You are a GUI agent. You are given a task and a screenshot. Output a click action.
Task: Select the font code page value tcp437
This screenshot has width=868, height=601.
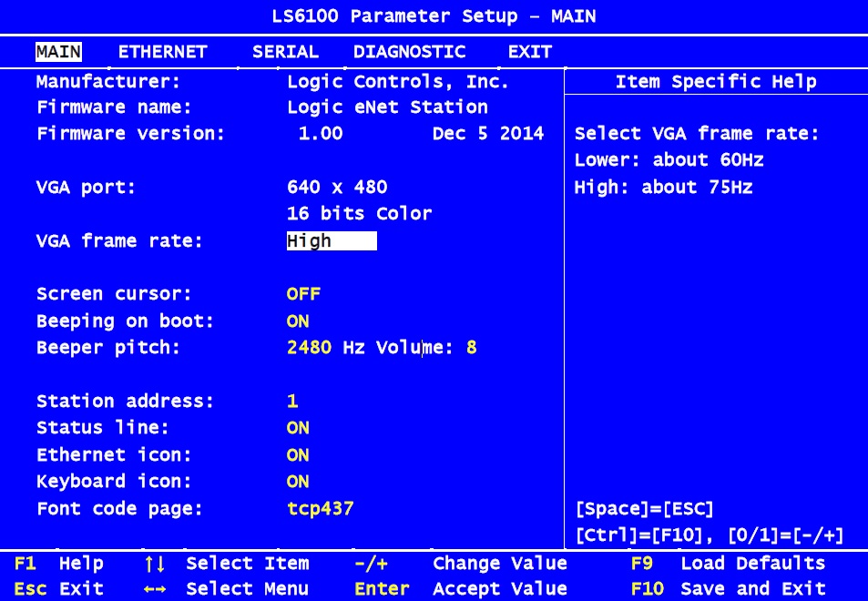pos(321,509)
